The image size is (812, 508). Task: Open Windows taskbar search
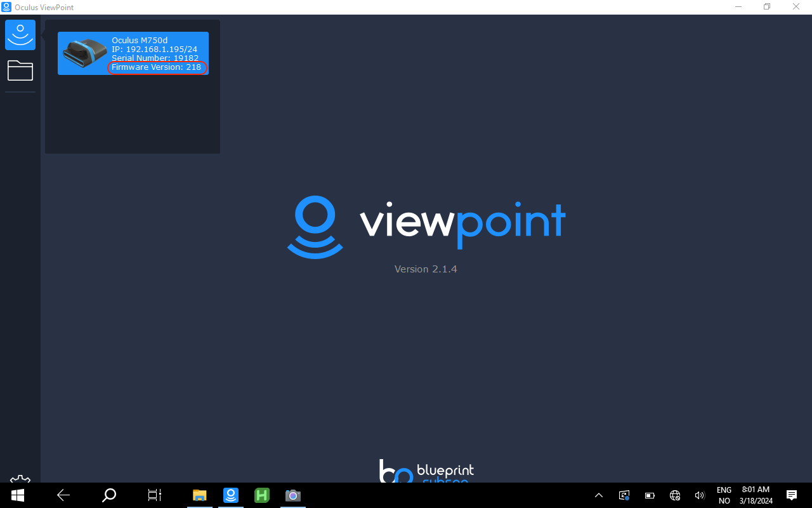(x=109, y=495)
